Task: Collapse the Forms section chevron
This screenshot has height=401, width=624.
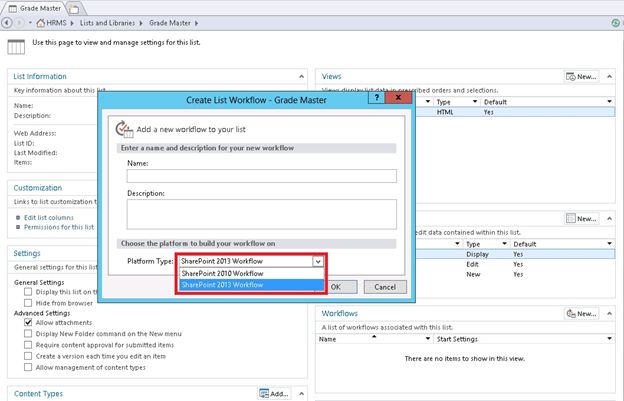Action: pyautogui.click(x=609, y=218)
